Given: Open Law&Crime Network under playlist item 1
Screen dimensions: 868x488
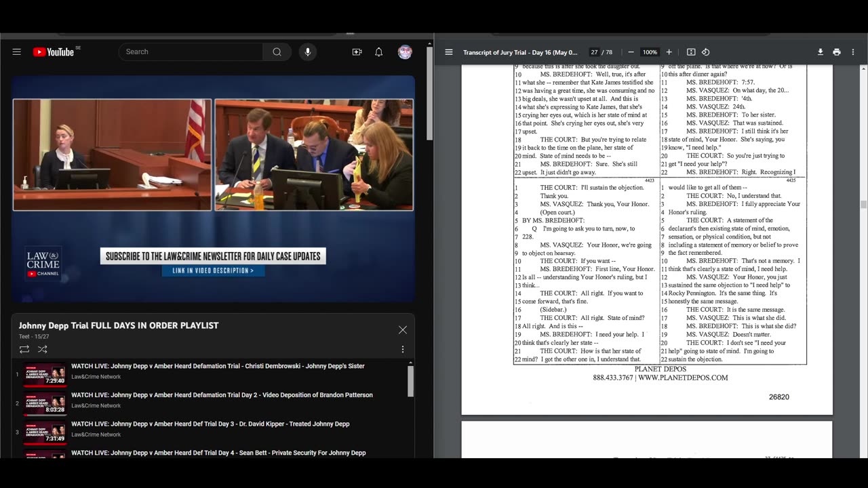Looking at the screenshot, I should tap(96, 377).
